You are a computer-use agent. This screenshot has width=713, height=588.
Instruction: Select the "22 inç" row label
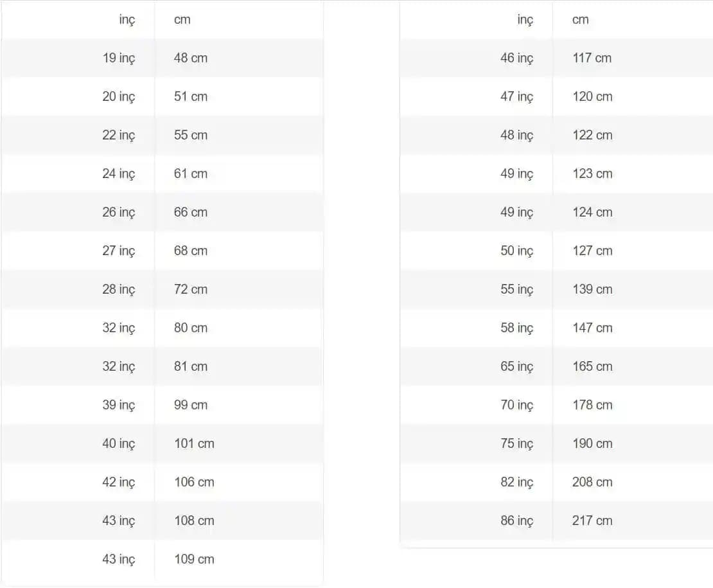(x=119, y=135)
